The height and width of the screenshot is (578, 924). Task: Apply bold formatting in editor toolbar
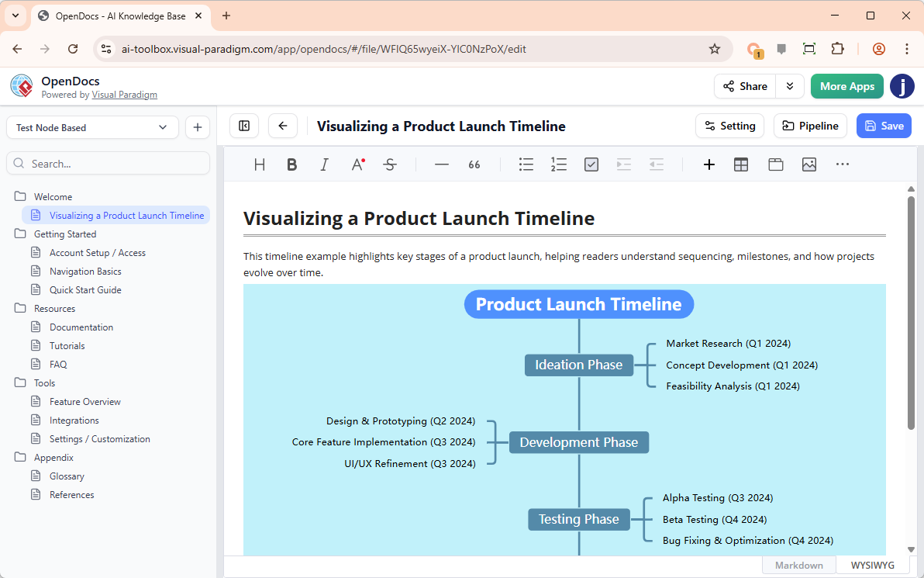click(x=292, y=164)
